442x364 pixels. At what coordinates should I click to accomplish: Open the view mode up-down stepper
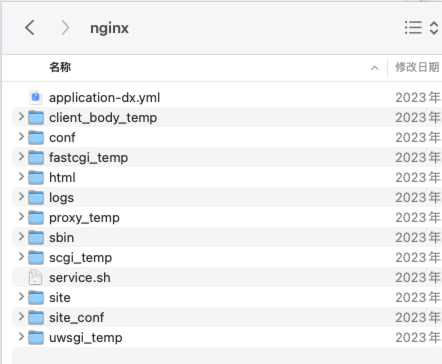pos(434,28)
